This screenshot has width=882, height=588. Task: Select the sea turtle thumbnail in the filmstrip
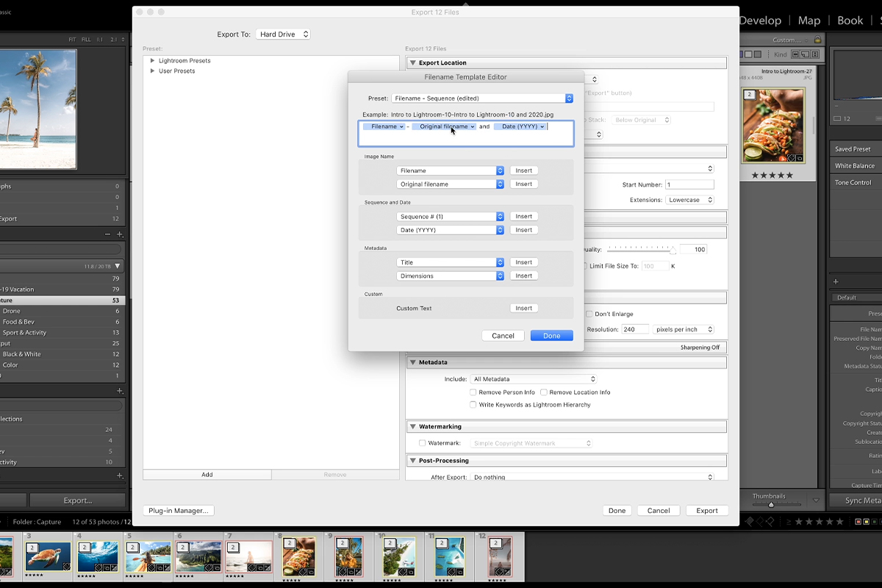48,556
